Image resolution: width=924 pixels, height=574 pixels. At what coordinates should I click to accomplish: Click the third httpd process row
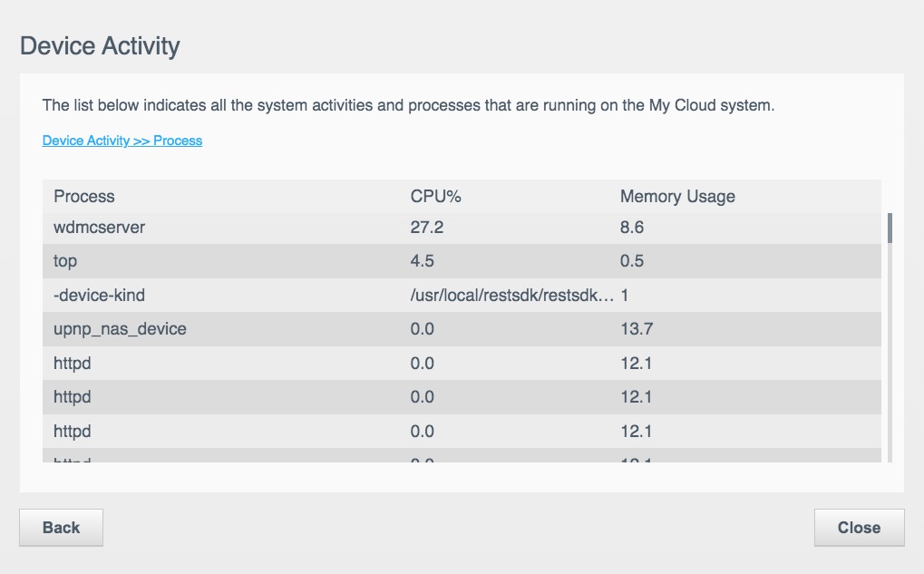coord(73,431)
